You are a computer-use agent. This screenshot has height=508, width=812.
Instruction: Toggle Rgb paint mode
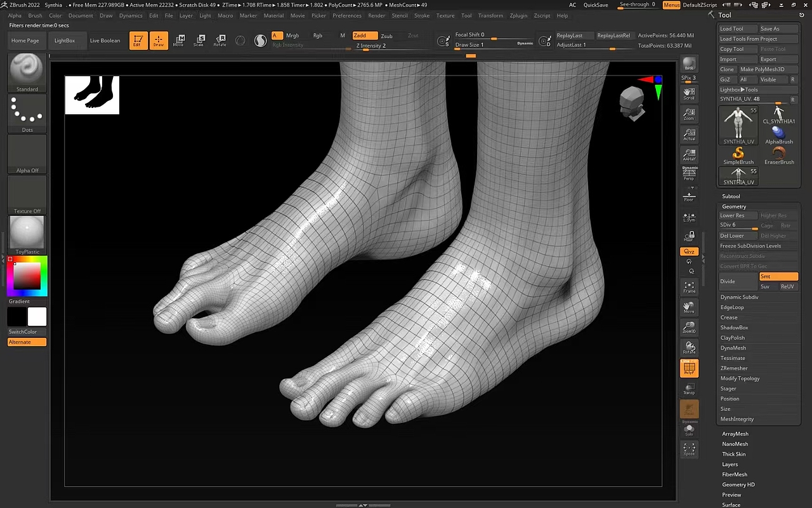point(318,36)
